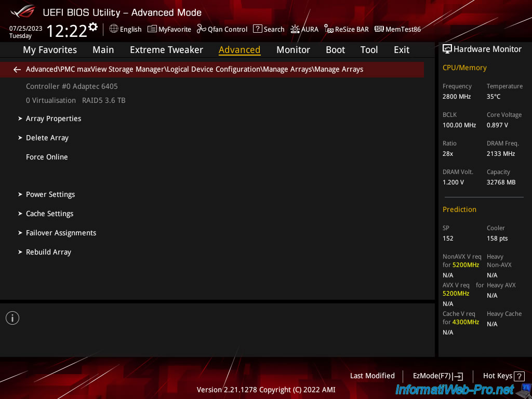Click the '4300MHz' cache value
Image resolution: width=532 pixels, height=399 pixels.
pos(465,322)
